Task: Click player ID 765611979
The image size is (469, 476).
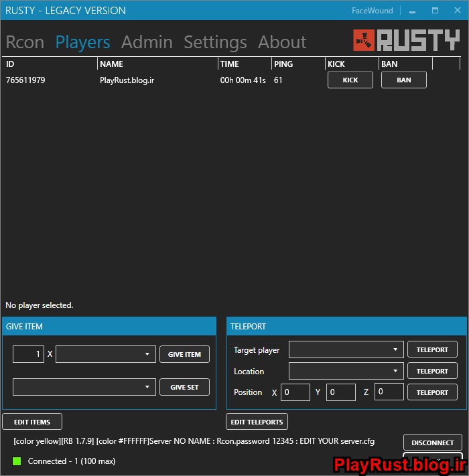Action: tap(25, 80)
